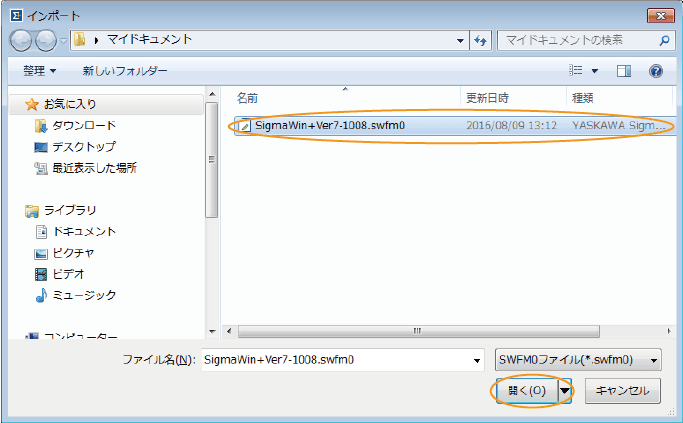Click the file list scroll-right arrow
The width and height of the screenshot is (683, 423).
pyautogui.click(x=669, y=331)
